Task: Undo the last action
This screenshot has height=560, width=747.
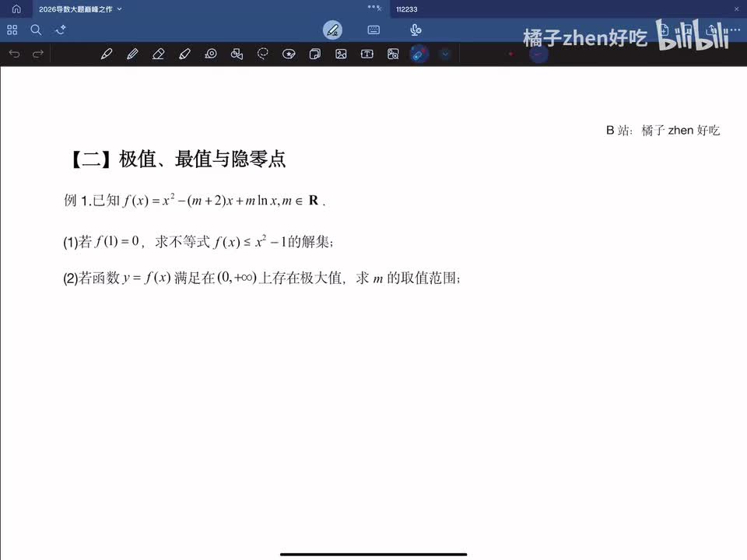Action: click(x=14, y=54)
